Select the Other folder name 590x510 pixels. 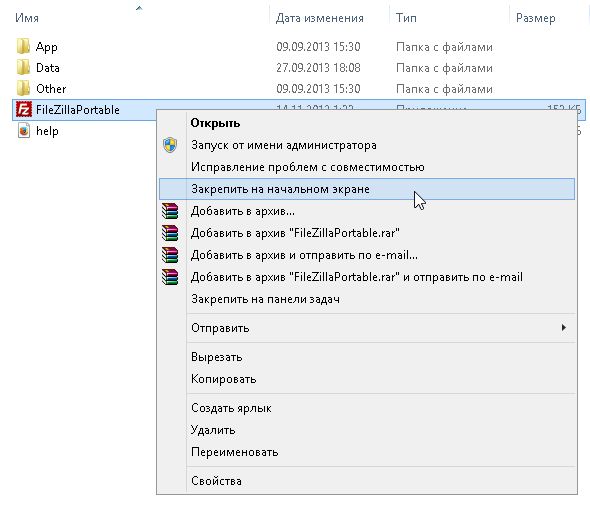click(x=51, y=89)
